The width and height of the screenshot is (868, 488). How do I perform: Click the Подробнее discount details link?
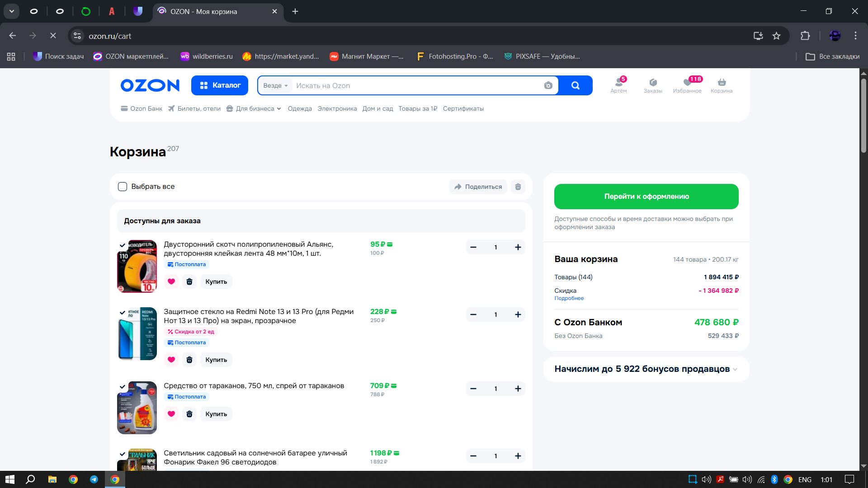569,298
